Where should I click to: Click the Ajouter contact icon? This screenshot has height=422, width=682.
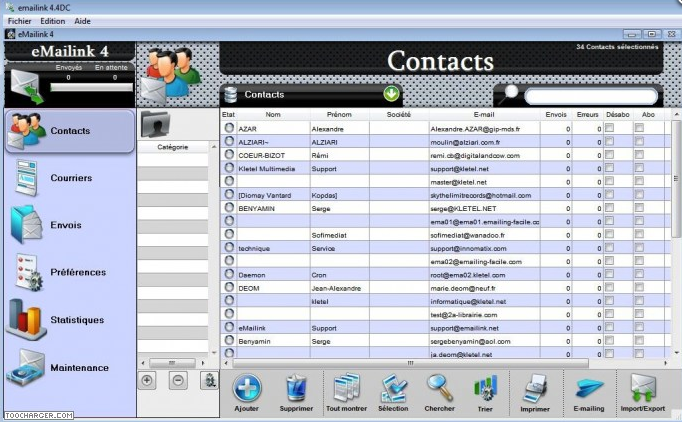(247, 388)
